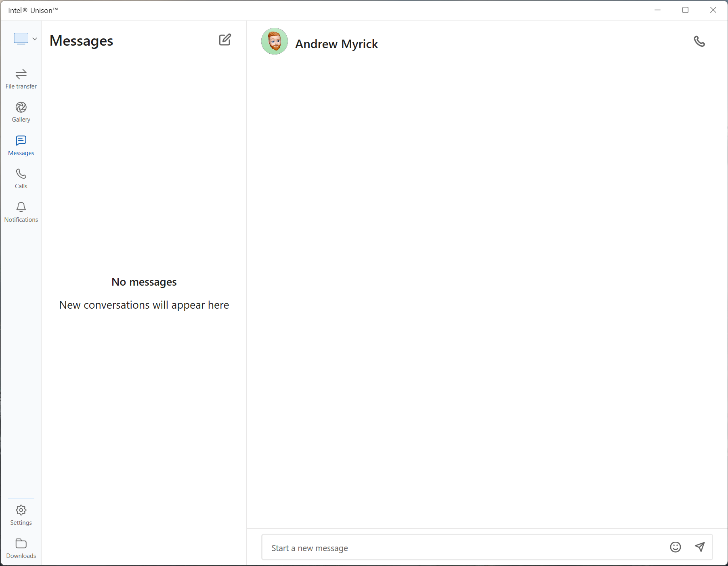Click Andrew Myrick's avatar picture
Screen dimensions: 728x566
[x=275, y=41]
